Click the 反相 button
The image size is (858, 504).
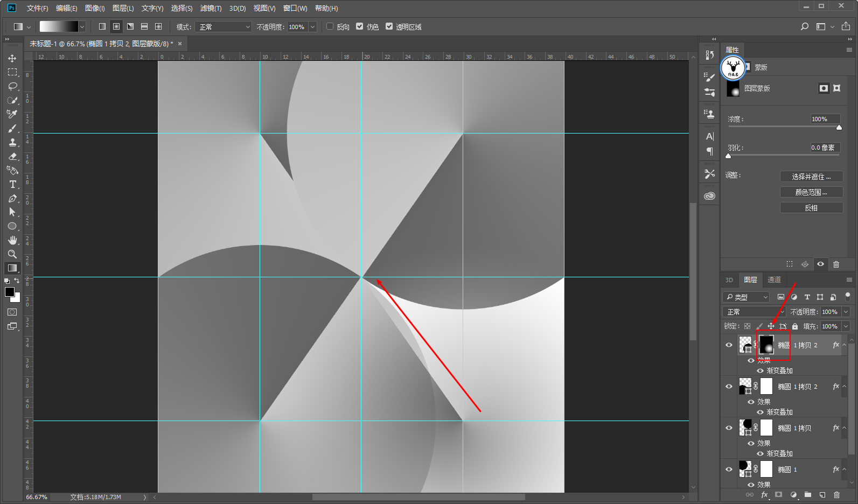click(x=811, y=208)
